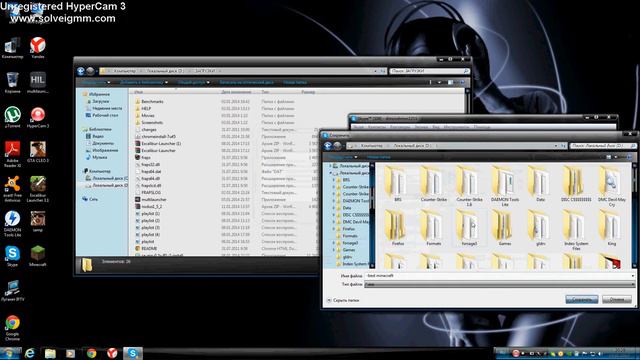The width and height of the screenshot is (640, 360).
Task: Launch the HyperCam 3 desktop shortcut
Action: pyautogui.click(x=38, y=117)
